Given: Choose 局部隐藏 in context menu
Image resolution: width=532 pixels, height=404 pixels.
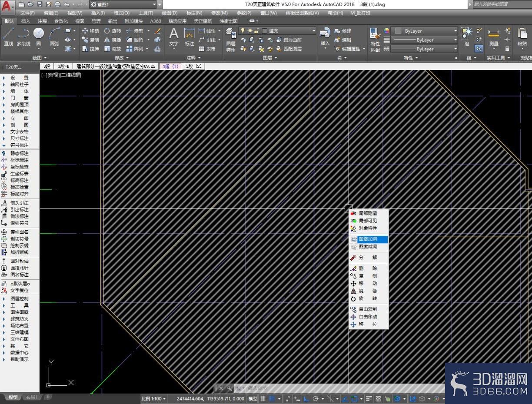Looking at the screenshot, I should pos(369,213).
